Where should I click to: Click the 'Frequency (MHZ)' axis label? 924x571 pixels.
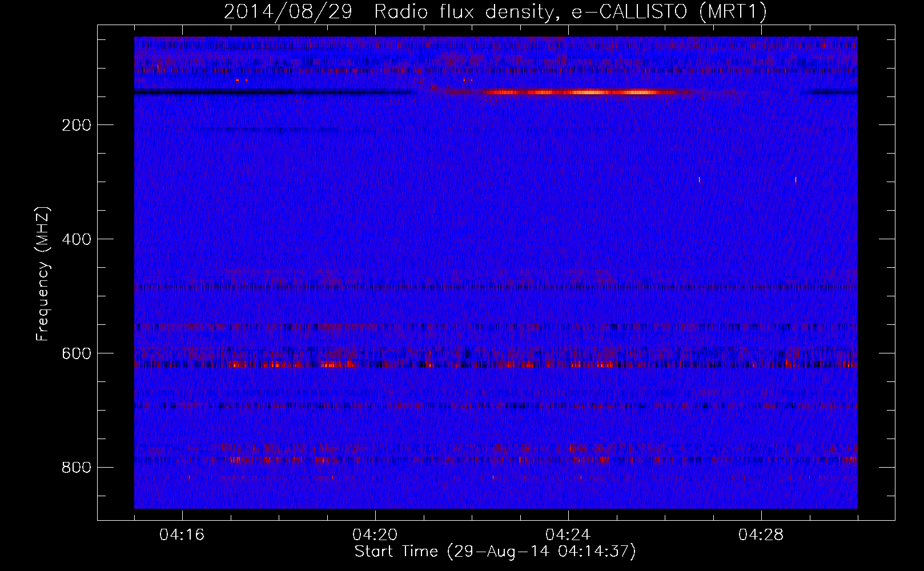coord(43,274)
